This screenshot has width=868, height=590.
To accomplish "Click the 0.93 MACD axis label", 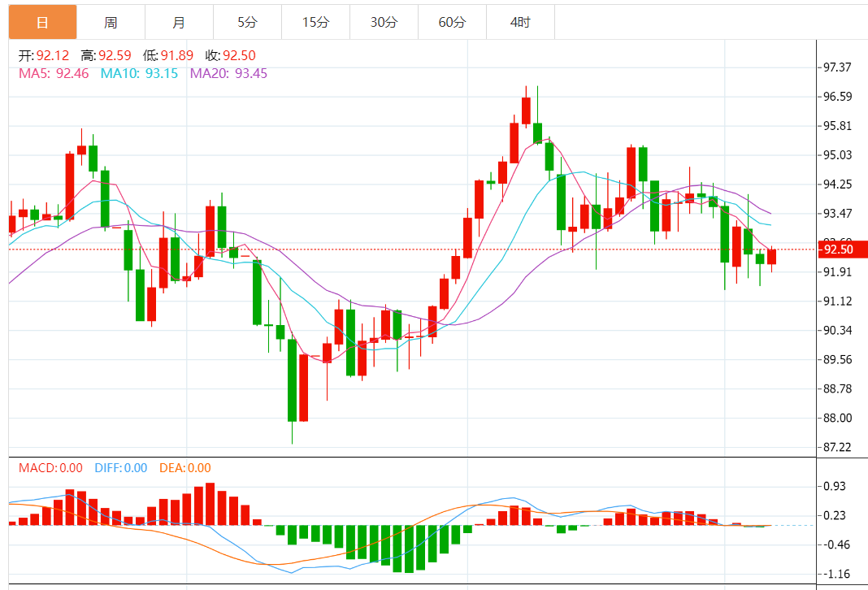I will (835, 487).
